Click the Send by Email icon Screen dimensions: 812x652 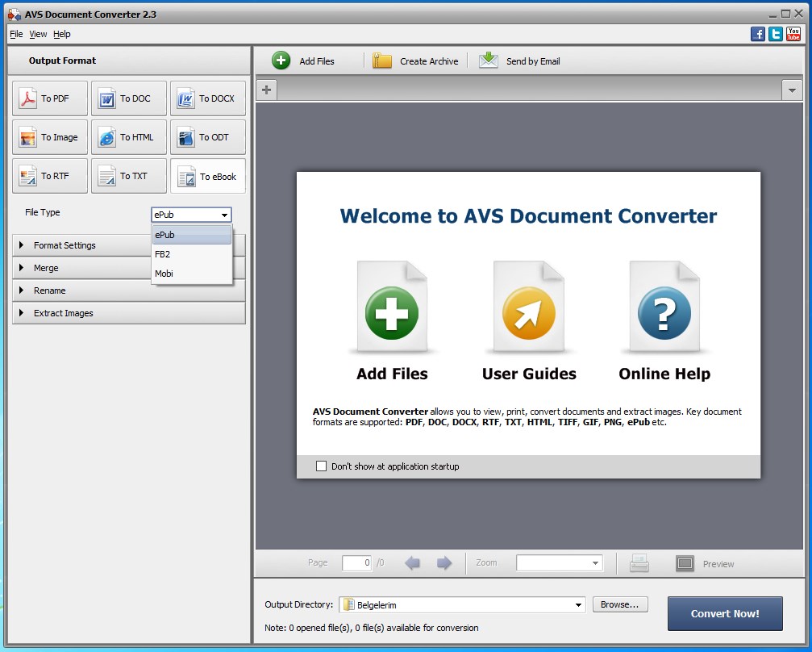click(489, 61)
